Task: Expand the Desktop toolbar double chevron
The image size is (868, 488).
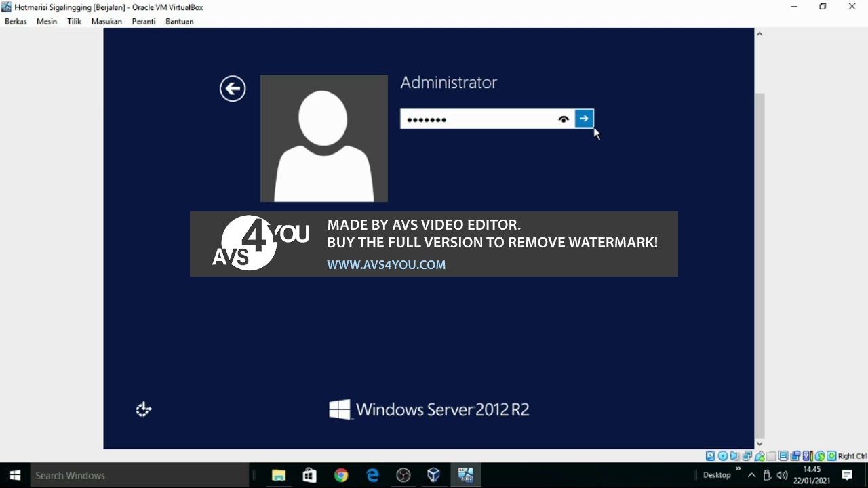Action: (738, 469)
